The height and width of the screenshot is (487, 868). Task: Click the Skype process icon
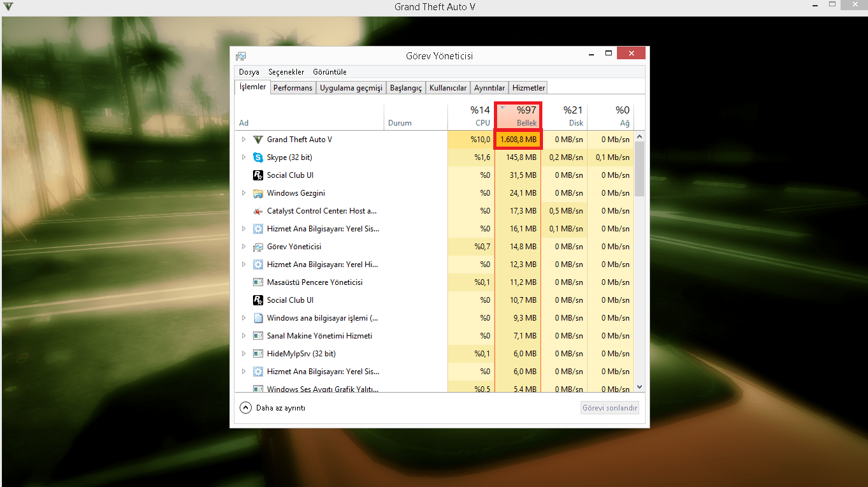coord(258,157)
